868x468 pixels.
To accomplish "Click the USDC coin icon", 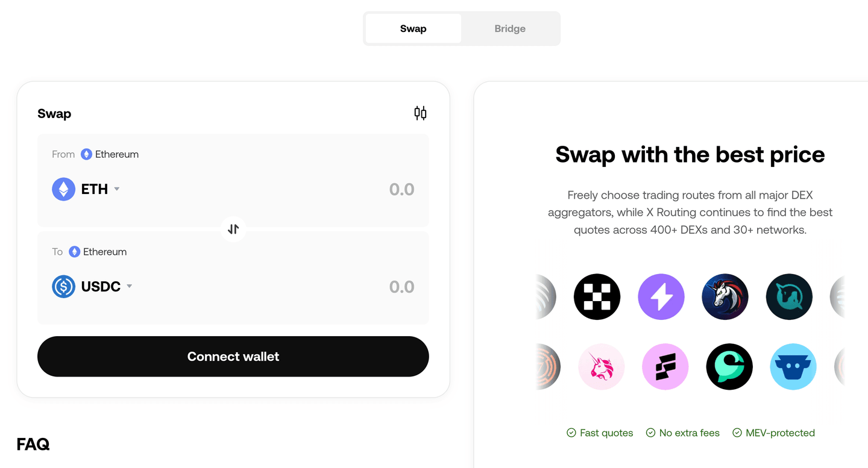I will tap(63, 286).
